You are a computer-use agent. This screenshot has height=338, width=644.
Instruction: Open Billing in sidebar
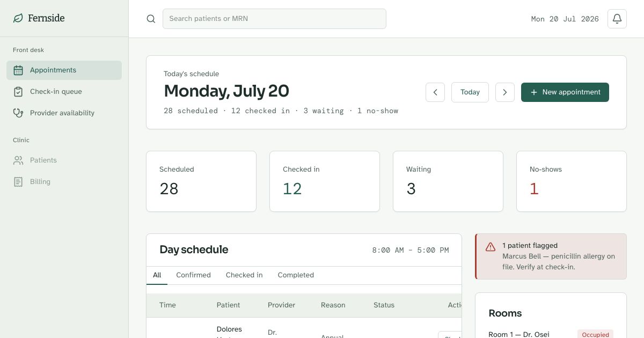(64, 182)
